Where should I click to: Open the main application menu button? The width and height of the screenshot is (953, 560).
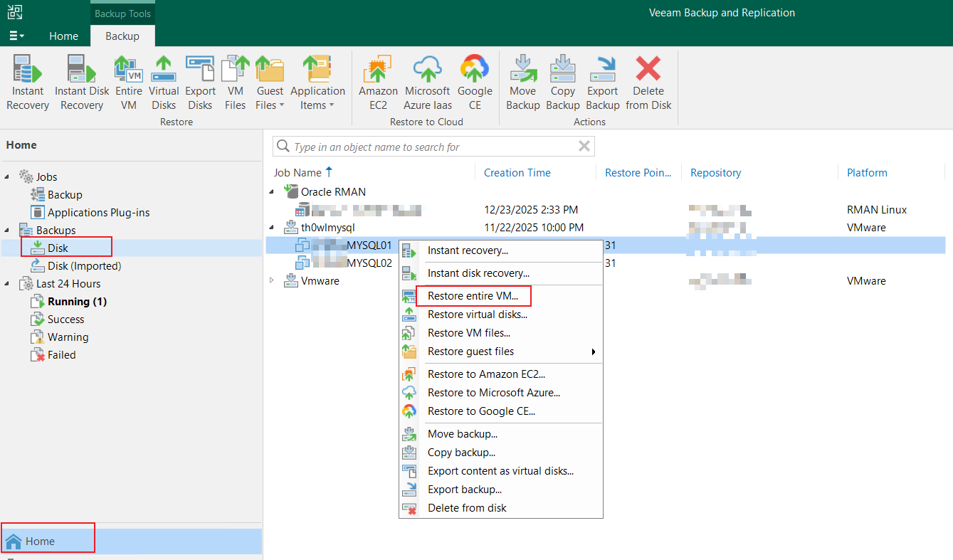[x=16, y=36]
